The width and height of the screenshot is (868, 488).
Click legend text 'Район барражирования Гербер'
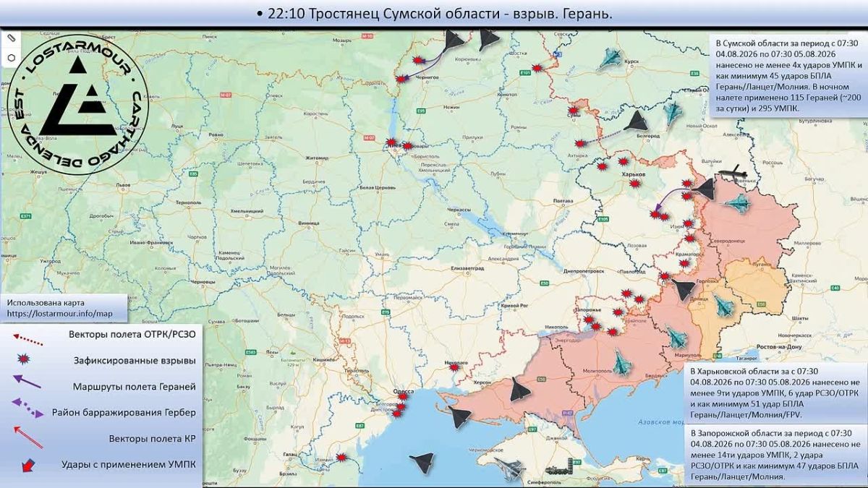[x=124, y=413]
